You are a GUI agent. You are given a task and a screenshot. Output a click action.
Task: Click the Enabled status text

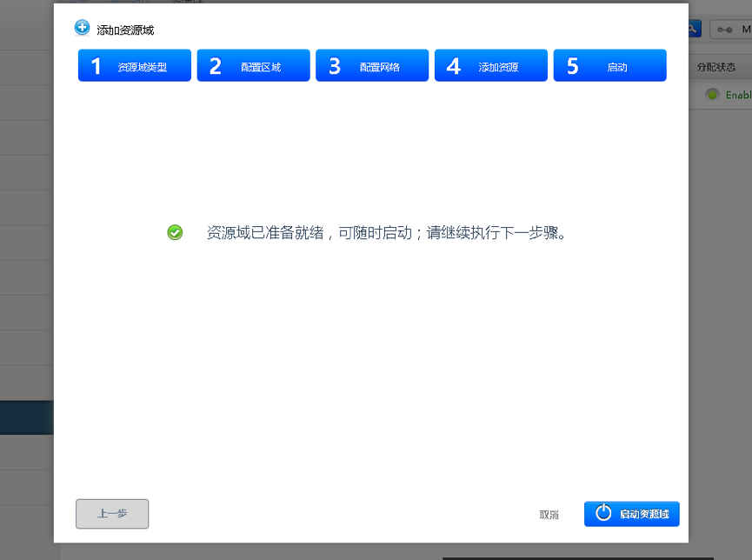(x=737, y=95)
